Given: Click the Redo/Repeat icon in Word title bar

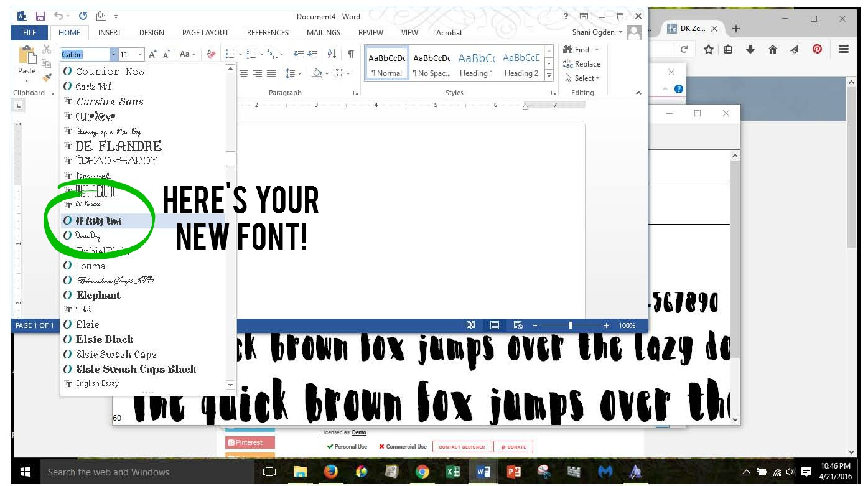Looking at the screenshot, I should click(x=83, y=17).
